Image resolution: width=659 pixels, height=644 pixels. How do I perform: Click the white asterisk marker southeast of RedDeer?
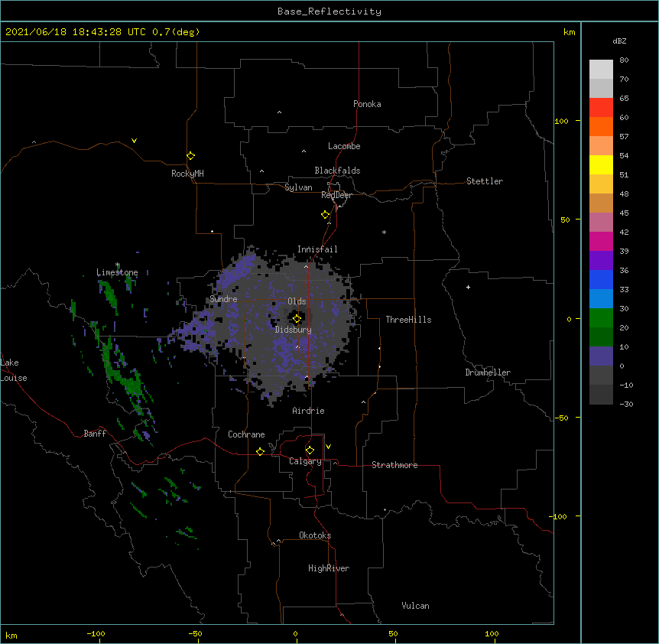point(384,232)
